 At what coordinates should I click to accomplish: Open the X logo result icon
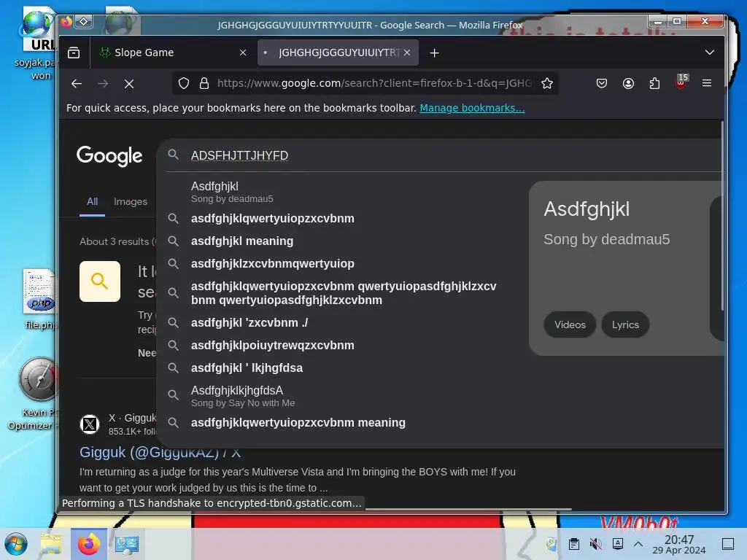pyautogui.click(x=90, y=424)
